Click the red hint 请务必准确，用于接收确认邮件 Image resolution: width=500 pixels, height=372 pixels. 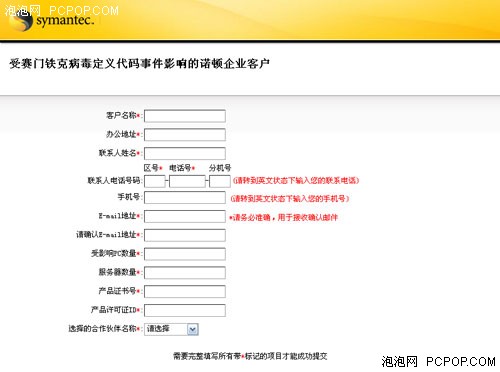click(x=284, y=218)
